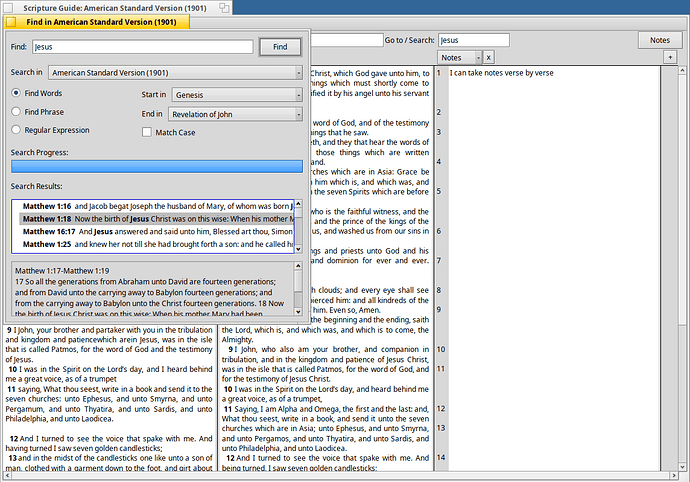This screenshot has width=690, height=482.
Task: Select the Find Words radio button
Action: click(16, 93)
